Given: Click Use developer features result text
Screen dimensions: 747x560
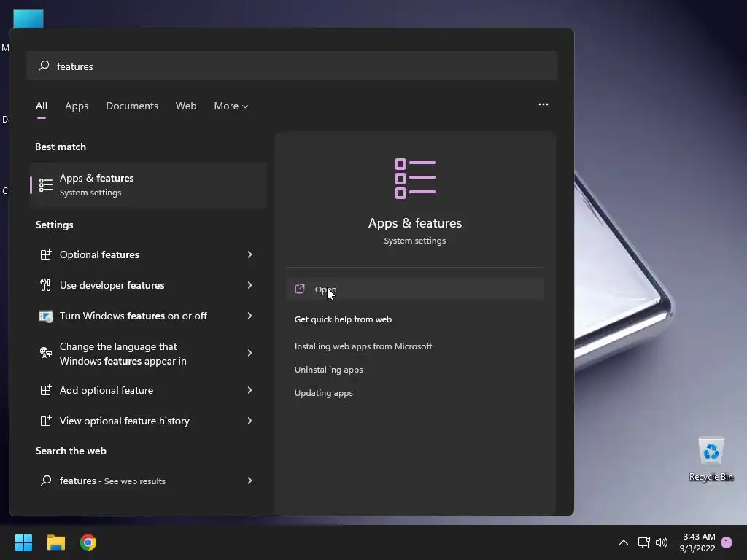Looking at the screenshot, I should pyautogui.click(x=112, y=285).
